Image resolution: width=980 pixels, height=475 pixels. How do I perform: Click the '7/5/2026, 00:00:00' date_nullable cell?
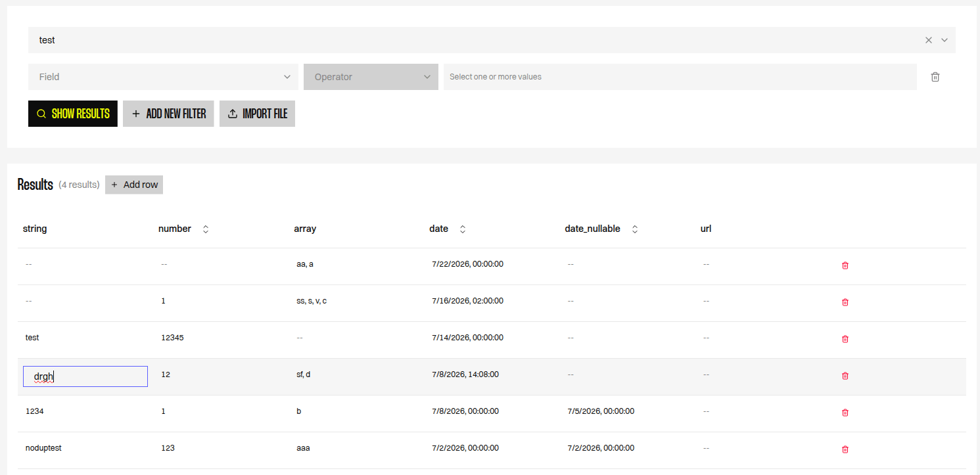(601, 411)
